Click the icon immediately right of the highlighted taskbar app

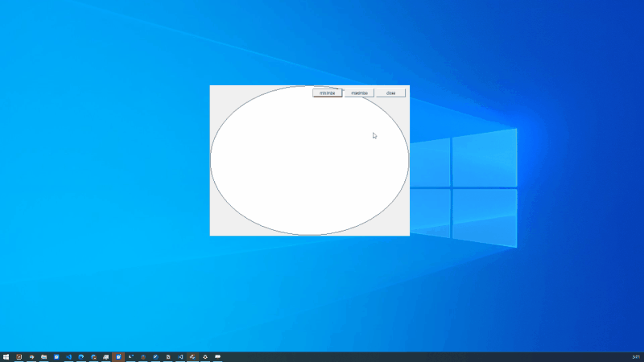(x=130, y=356)
